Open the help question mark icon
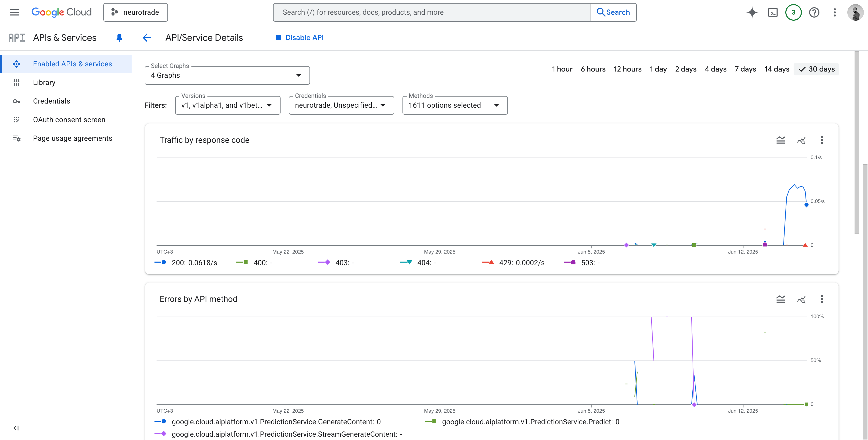Viewport: 868px width, 440px height. (814, 12)
